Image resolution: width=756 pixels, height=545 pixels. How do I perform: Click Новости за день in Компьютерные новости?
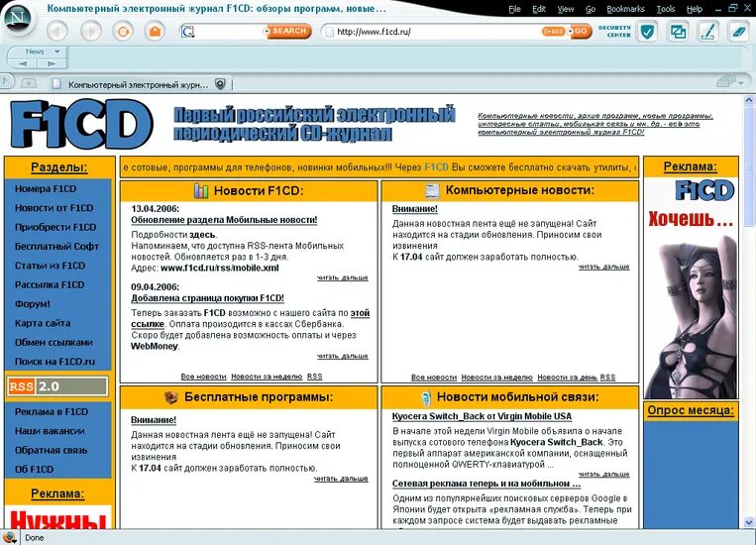568,378
